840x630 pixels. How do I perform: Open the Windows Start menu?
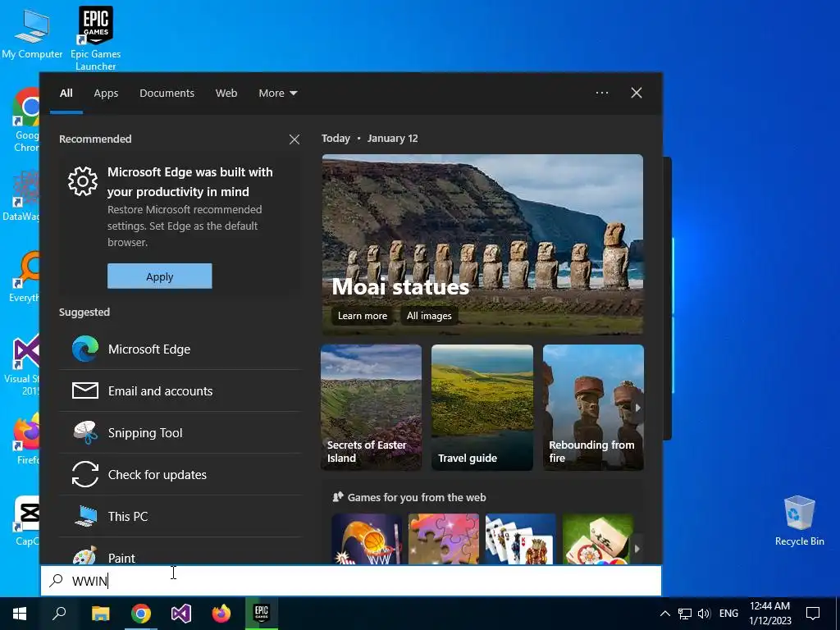click(20, 614)
